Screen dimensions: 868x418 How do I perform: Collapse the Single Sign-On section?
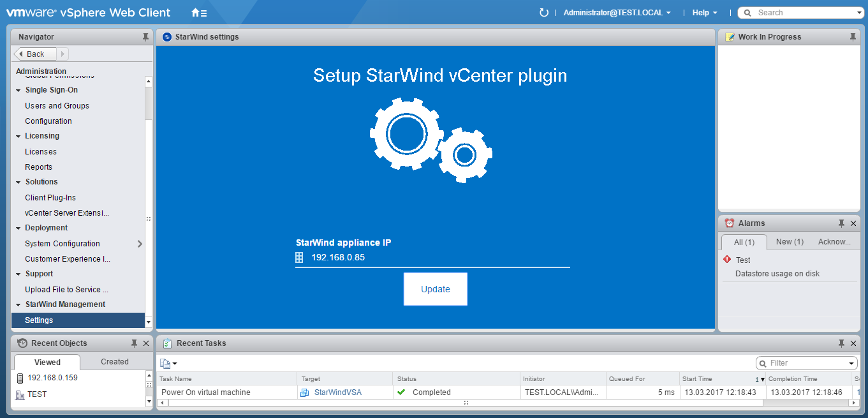18,91
